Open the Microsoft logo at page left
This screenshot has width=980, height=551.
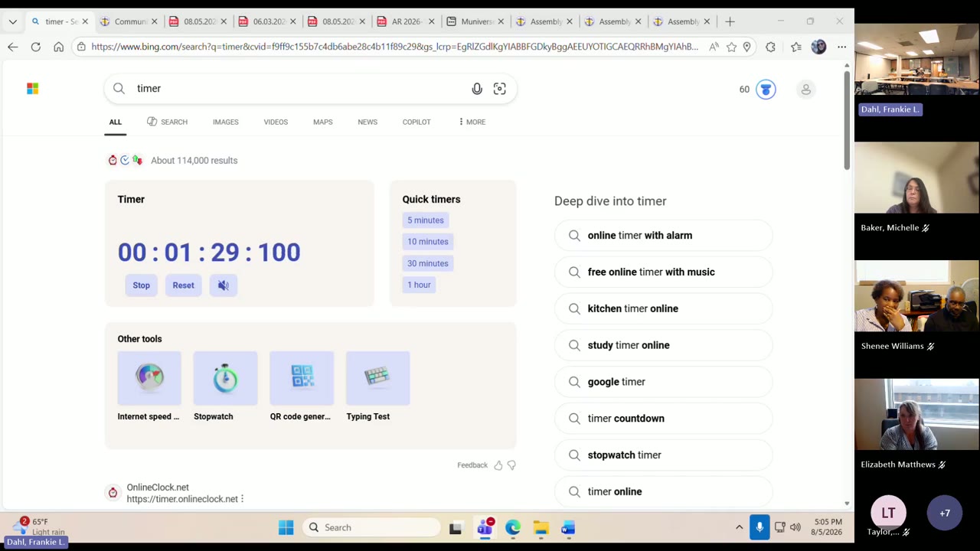pyautogui.click(x=32, y=89)
